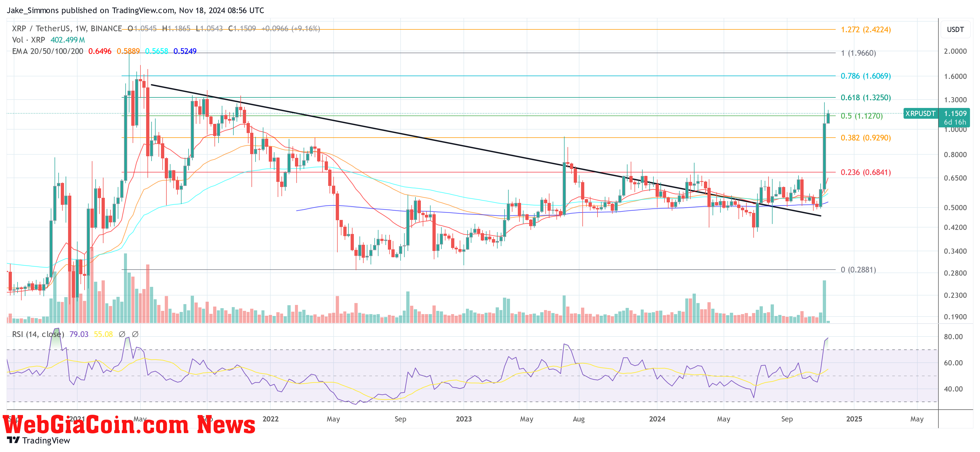Click the 1.6000 price axis label
The width and height of the screenshot is (980, 452).
pos(955,76)
